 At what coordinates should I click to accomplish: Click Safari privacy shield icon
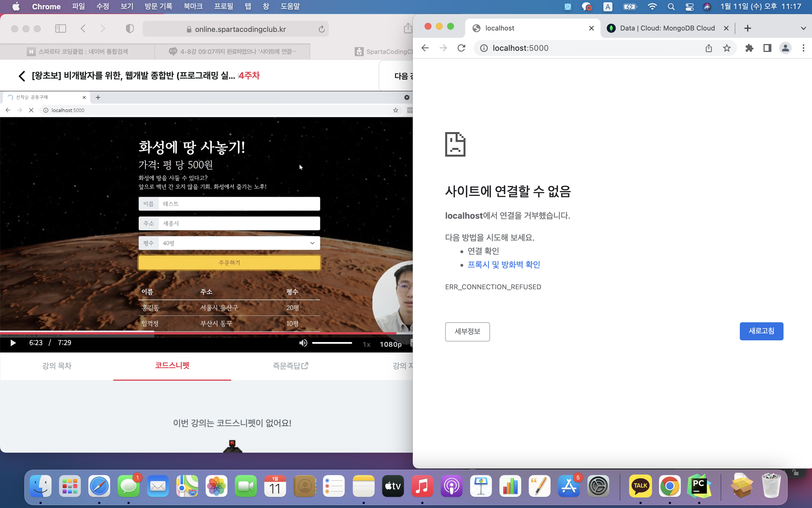click(x=130, y=29)
